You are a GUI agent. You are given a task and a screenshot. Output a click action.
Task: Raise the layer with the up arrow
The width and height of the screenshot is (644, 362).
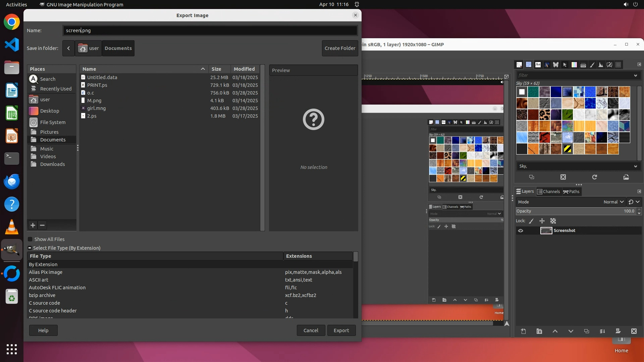tap(555, 331)
